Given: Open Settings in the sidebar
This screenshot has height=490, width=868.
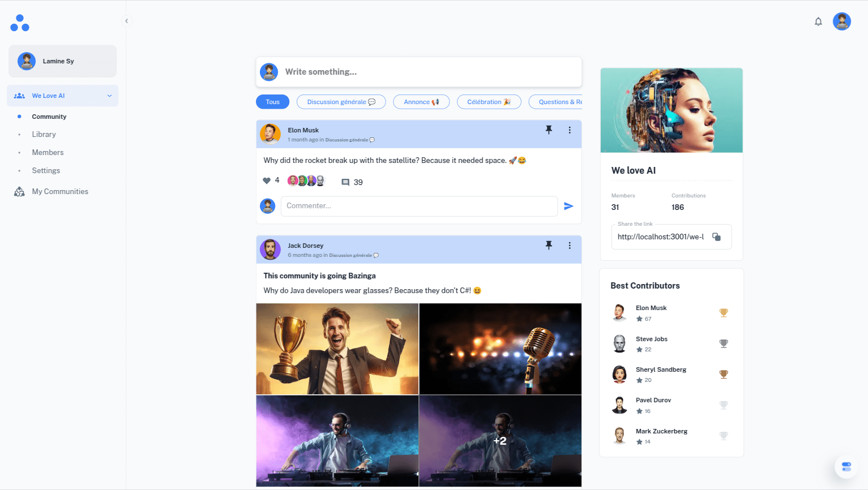Looking at the screenshot, I should coord(46,171).
